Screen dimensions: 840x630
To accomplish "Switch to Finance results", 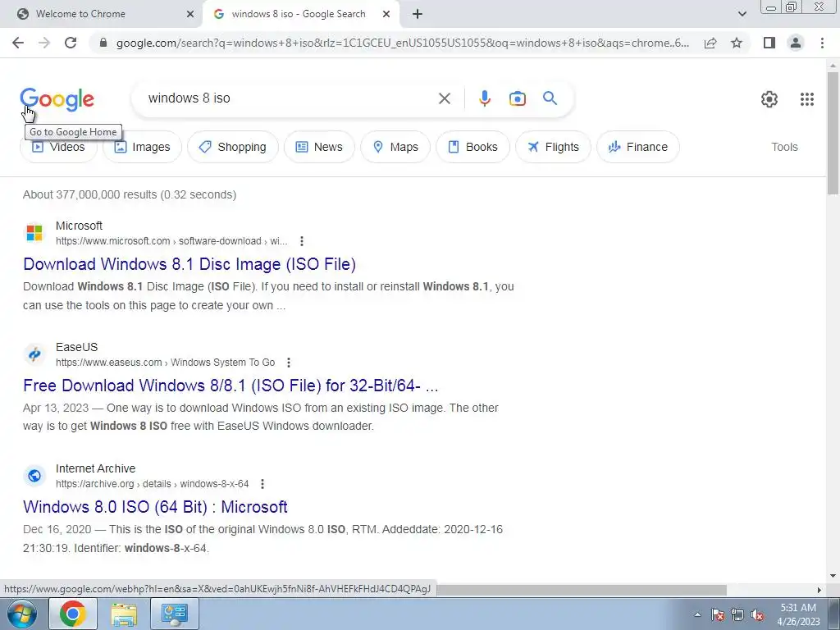I will point(638,147).
